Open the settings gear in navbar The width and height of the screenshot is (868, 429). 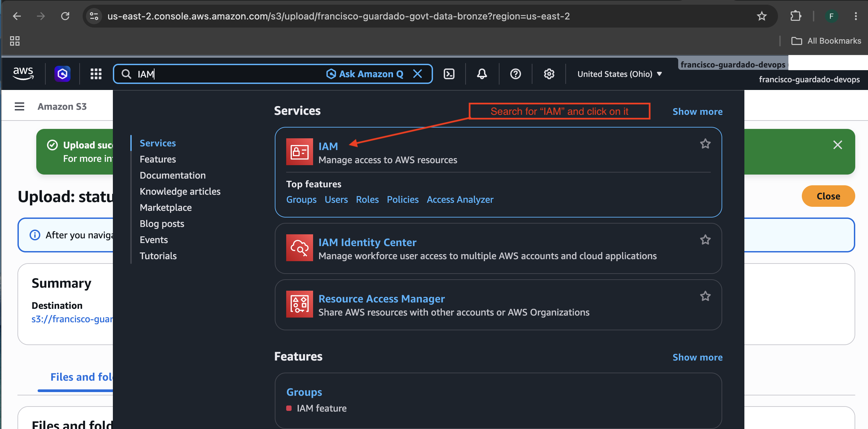549,74
